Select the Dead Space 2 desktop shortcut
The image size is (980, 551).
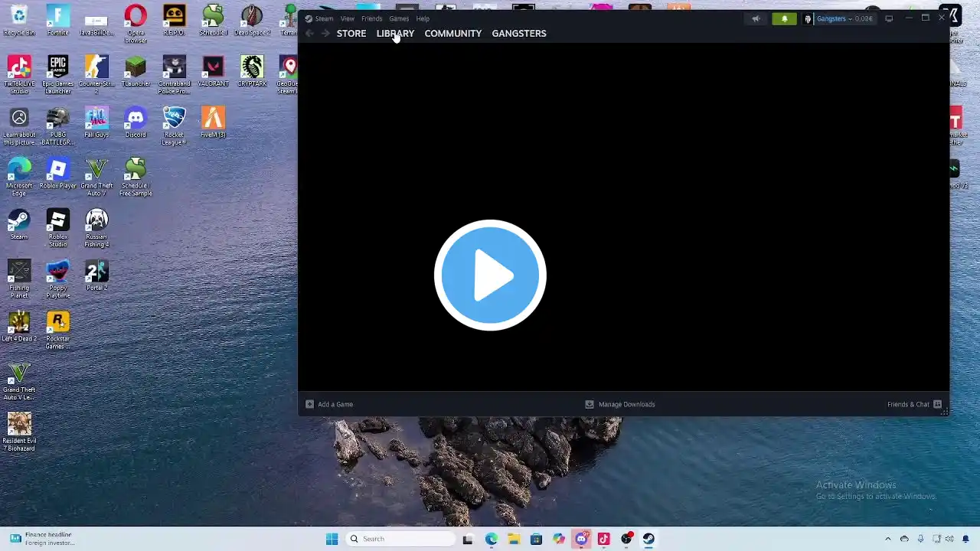(252, 21)
